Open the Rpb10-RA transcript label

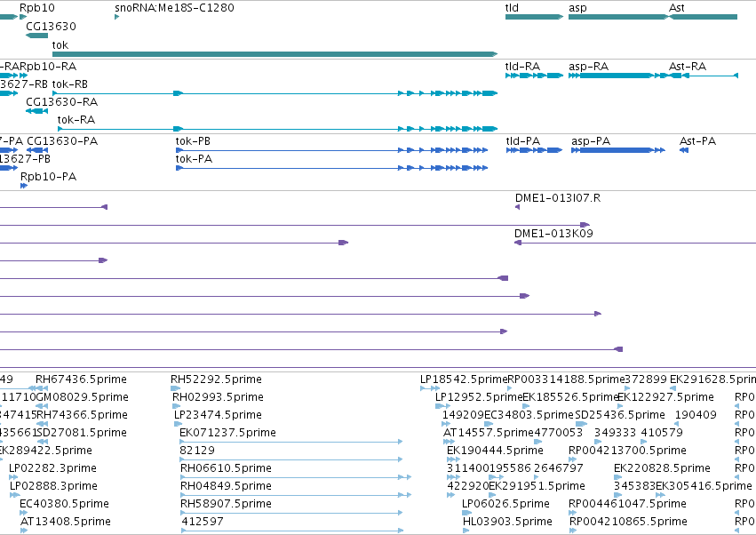[48, 66]
